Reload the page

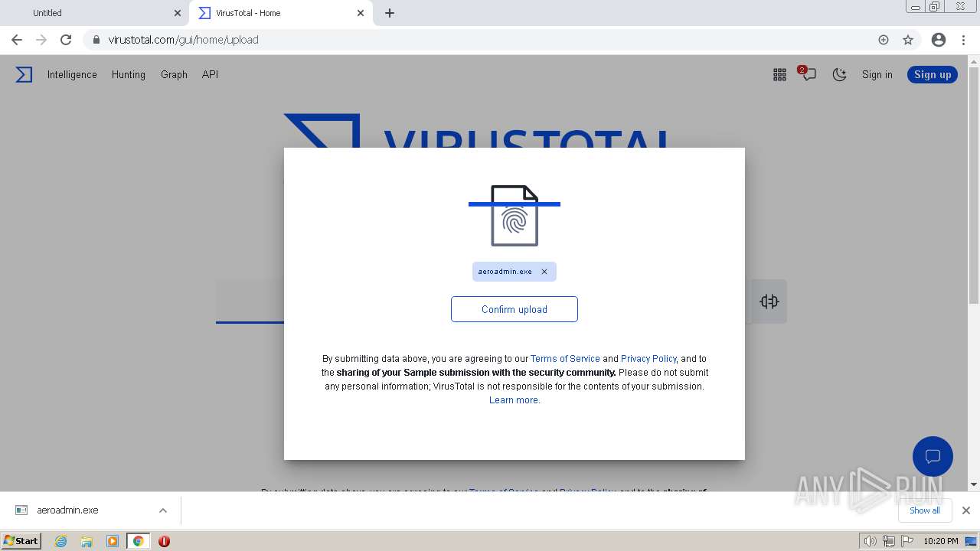pyautogui.click(x=66, y=40)
